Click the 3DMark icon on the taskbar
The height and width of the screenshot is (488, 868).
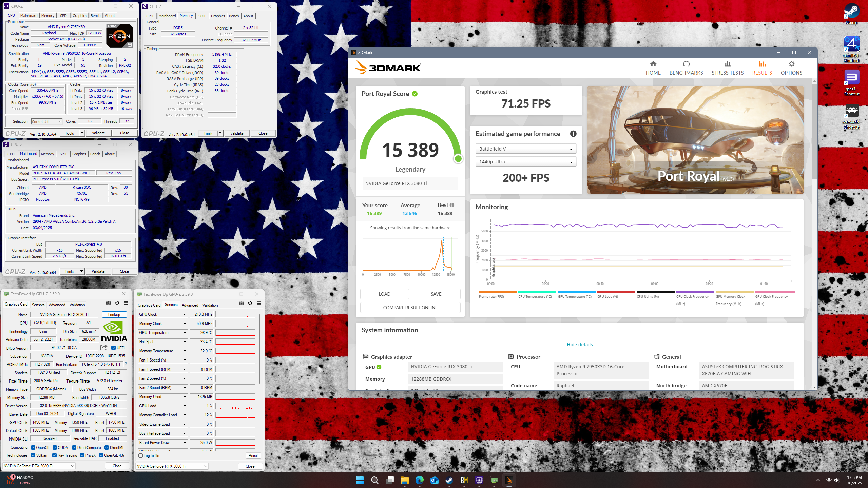pyautogui.click(x=509, y=480)
